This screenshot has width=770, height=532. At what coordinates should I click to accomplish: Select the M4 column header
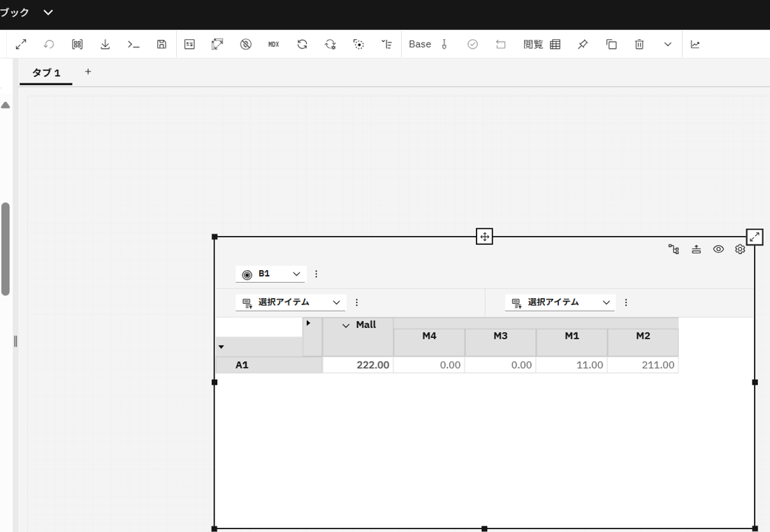tap(429, 342)
